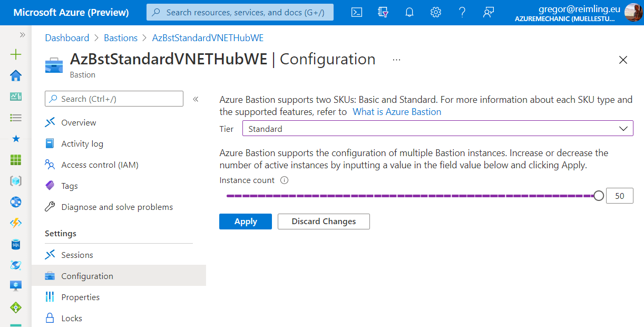Open All services list icon in sidebar
This screenshot has width=644, height=327.
(16, 118)
